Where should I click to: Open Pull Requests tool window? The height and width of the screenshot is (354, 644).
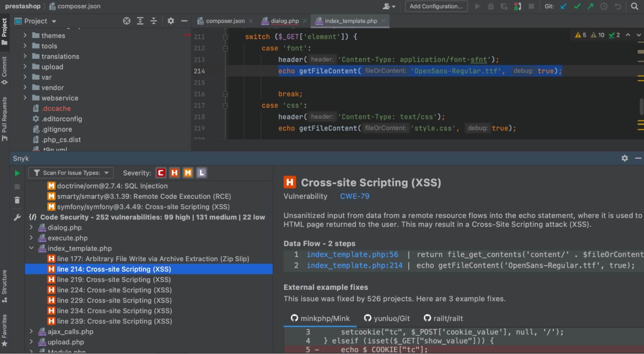[x=4, y=119]
